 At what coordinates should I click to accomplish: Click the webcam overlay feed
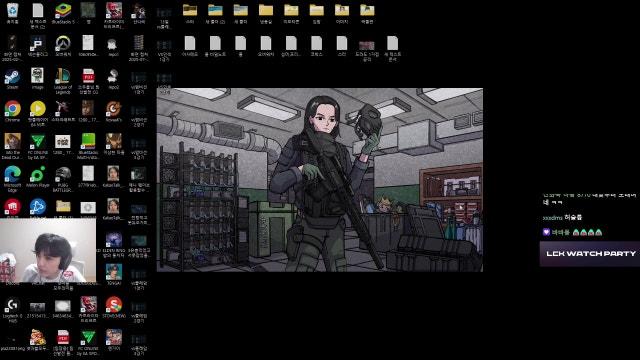48,250
